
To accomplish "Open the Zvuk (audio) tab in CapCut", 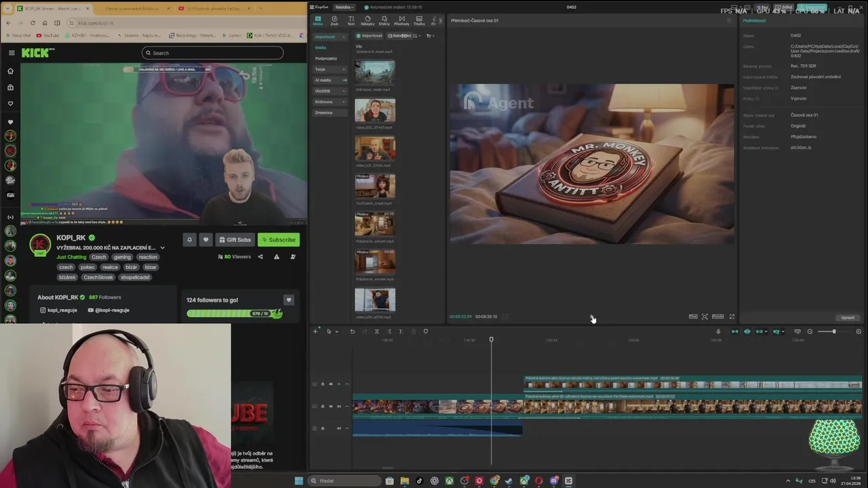I will coord(334,20).
